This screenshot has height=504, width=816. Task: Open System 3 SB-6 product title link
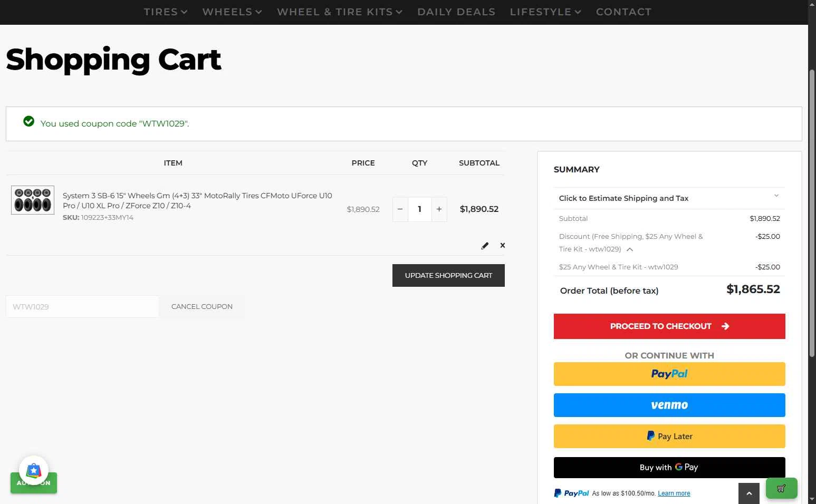[x=197, y=200]
